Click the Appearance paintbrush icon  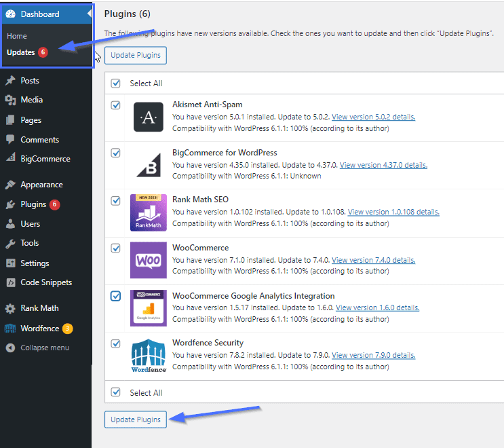10,185
